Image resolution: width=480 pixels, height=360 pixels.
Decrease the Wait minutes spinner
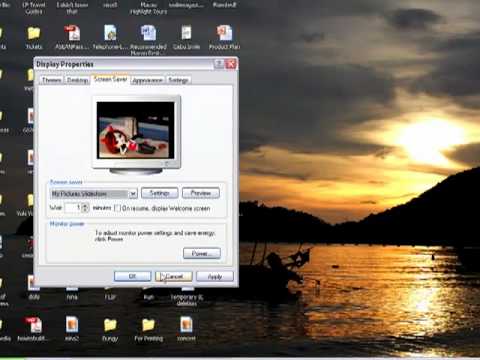(85, 210)
